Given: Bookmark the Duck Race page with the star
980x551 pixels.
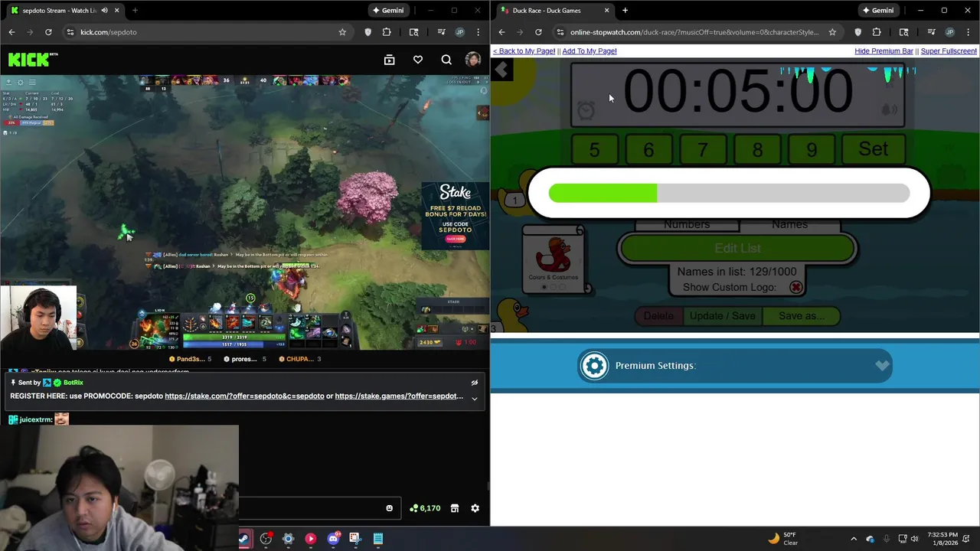Looking at the screenshot, I should coord(832,32).
